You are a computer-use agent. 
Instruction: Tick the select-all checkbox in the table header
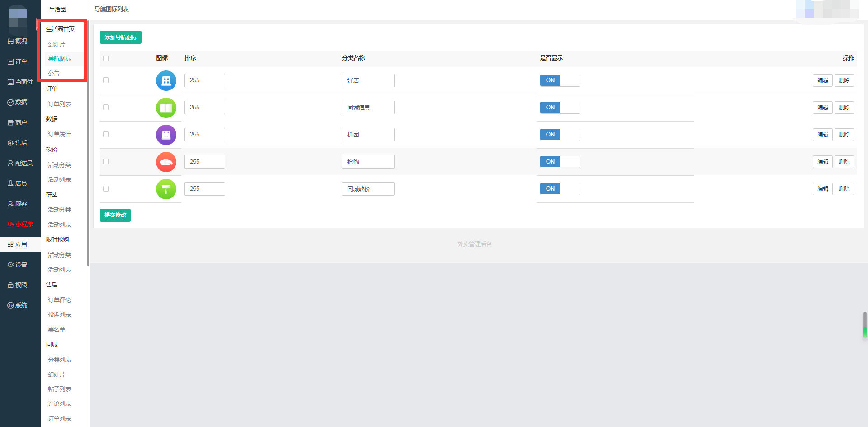click(x=106, y=58)
